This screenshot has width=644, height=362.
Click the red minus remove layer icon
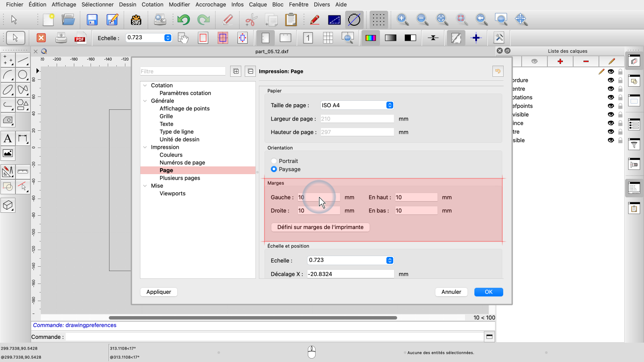click(586, 61)
